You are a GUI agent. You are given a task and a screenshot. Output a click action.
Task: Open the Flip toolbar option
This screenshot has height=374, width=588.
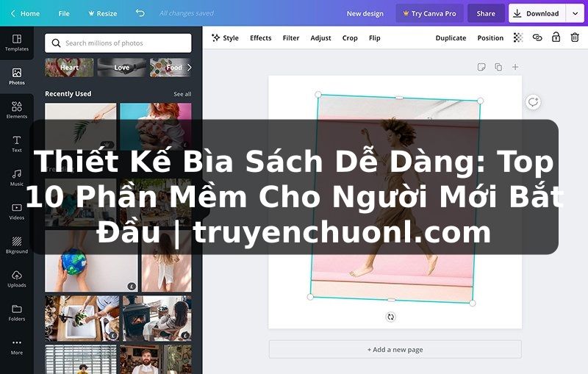[374, 38]
